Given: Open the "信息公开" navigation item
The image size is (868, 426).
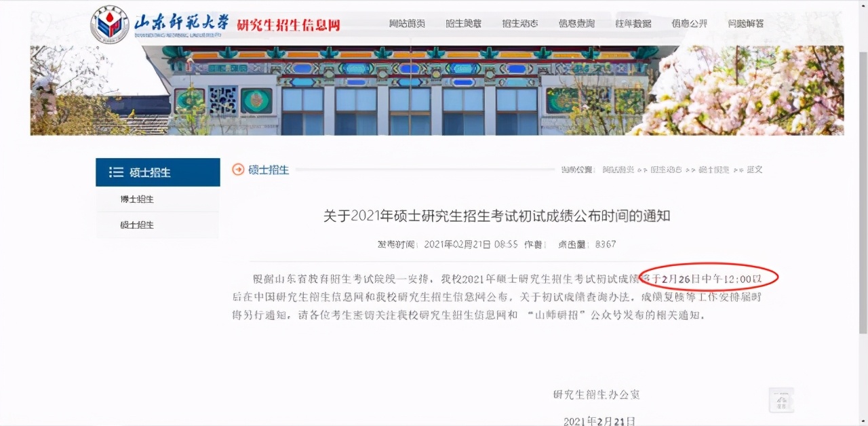Looking at the screenshot, I should coord(689,22).
